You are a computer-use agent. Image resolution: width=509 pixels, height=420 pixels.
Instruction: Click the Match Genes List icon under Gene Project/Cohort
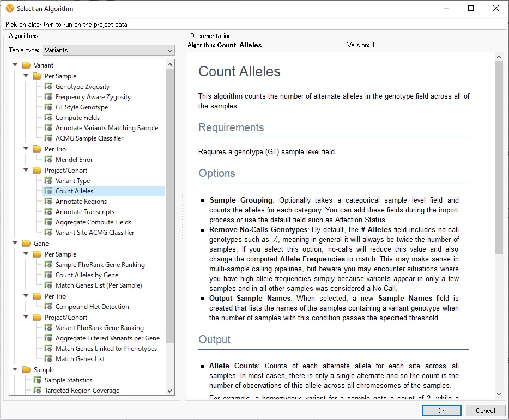click(49, 359)
